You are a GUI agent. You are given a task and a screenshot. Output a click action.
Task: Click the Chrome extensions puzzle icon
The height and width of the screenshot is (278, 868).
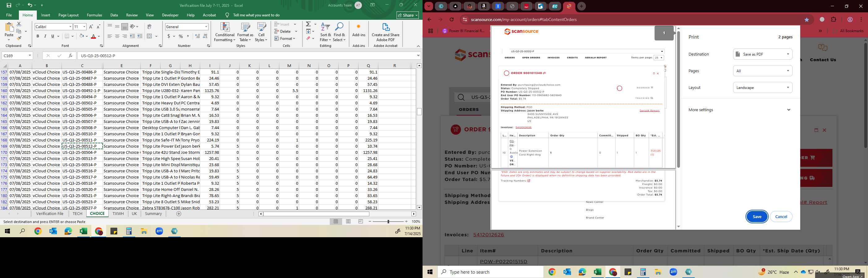pos(834,19)
